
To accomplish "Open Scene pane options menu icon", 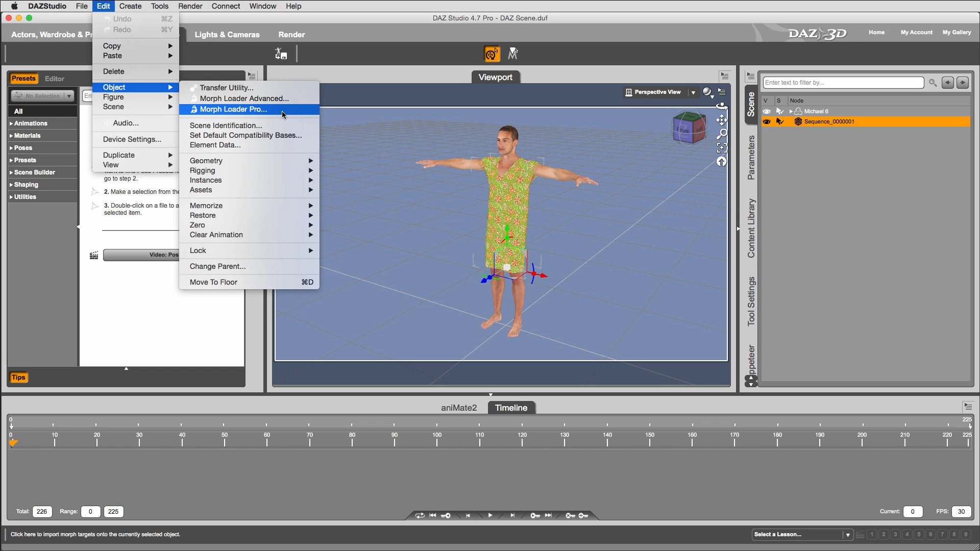I will pyautogui.click(x=750, y=76).
